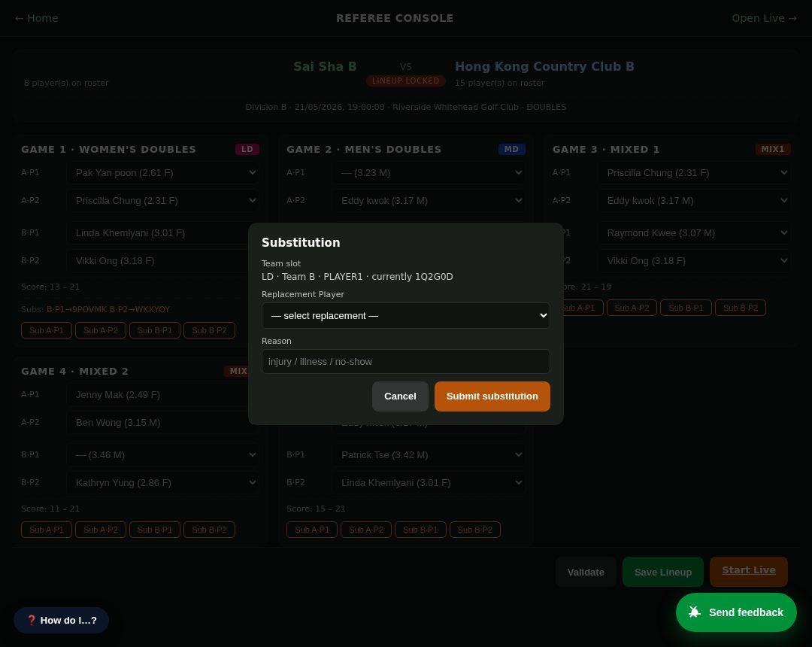This screenshot has height=647, width=812.
Task: Open the Replacement Player select dropdown
Action: [x=405, y=315]
